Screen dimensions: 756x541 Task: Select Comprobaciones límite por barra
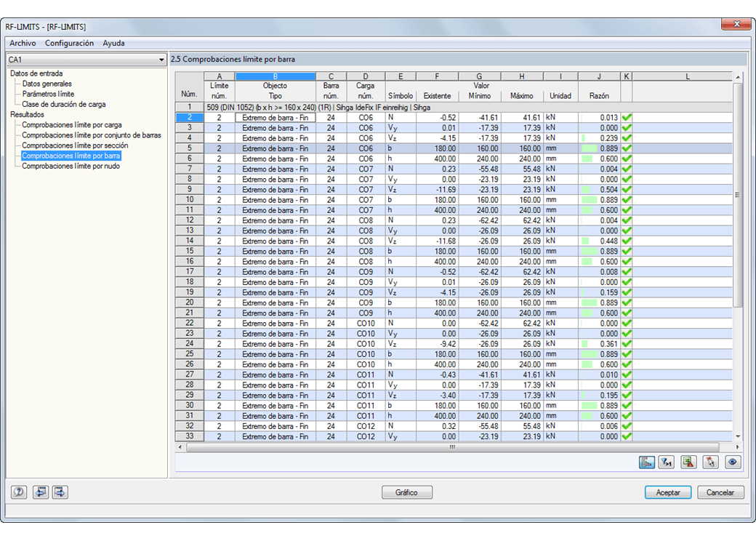[71, 156]
